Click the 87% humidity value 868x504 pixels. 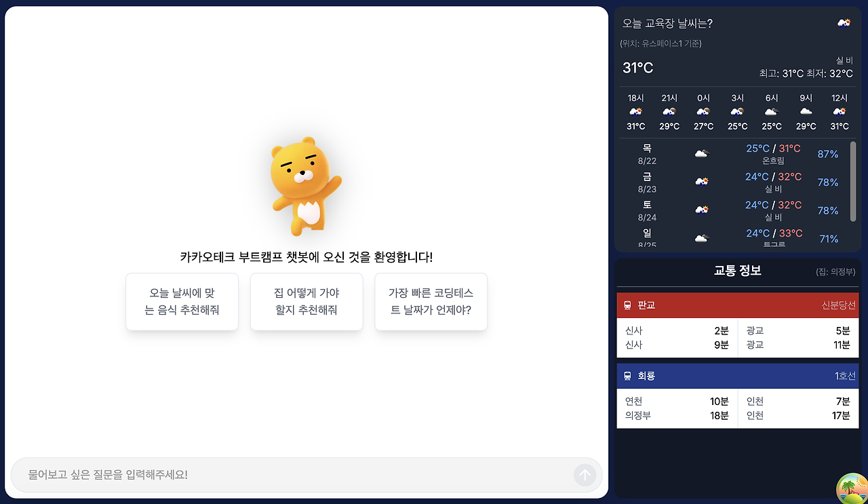(x=828, y=154)
